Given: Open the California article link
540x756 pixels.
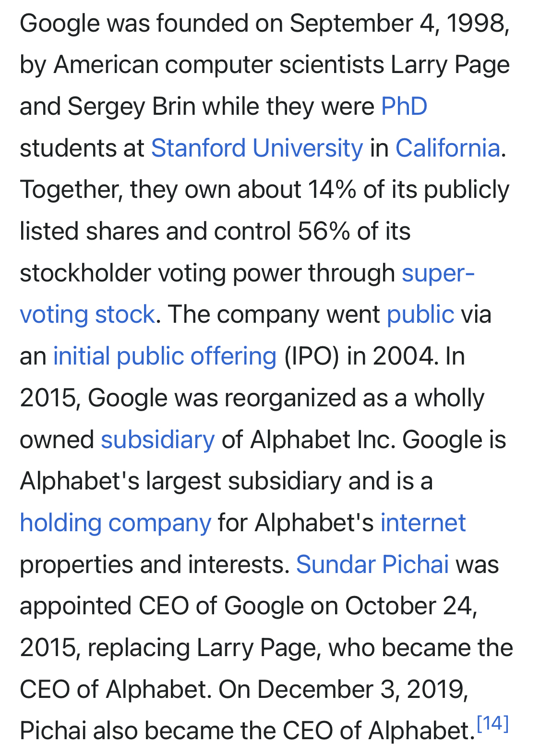Looking at the screenshot, I should tap(447, 148).
